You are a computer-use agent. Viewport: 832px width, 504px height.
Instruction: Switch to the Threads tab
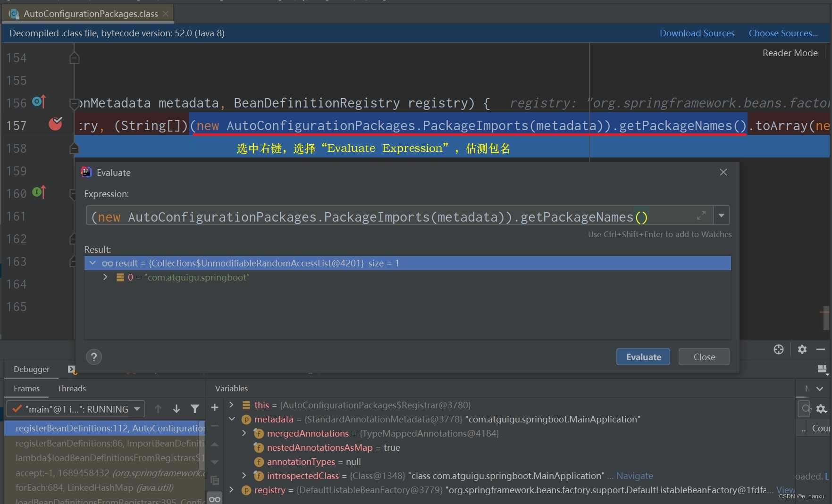[x=72, y=388]
